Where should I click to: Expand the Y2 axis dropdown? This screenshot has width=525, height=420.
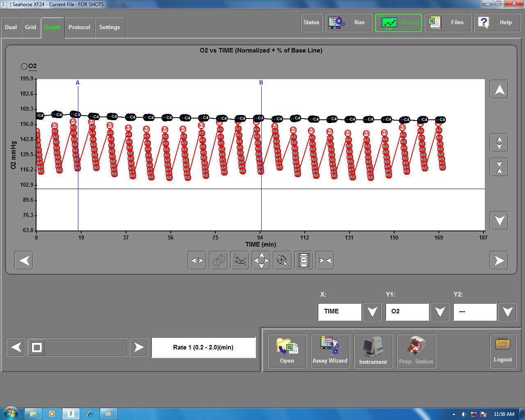(507, 312)
